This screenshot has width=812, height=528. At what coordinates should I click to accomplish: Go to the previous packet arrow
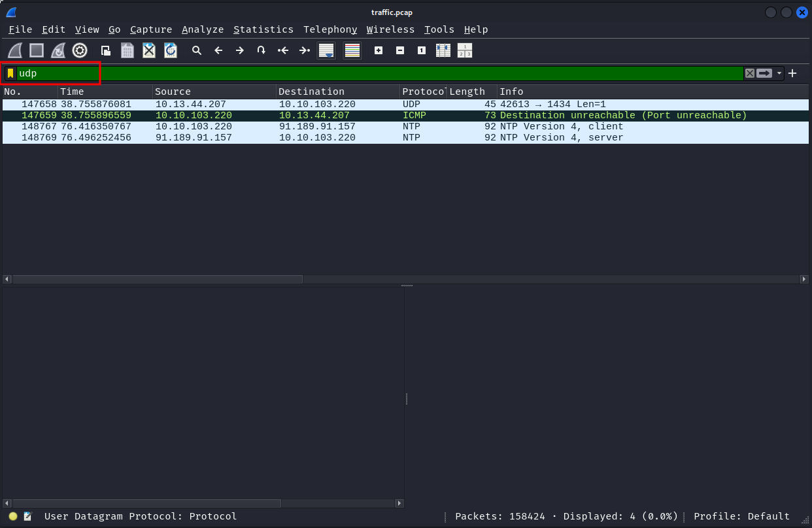pyautogui.click(x=218, y=50)
